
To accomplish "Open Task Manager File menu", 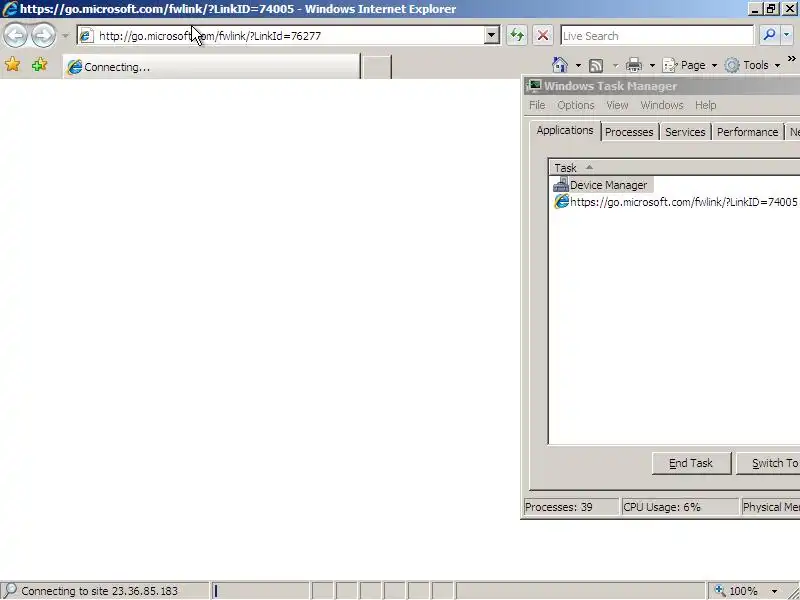I will 537,105.
